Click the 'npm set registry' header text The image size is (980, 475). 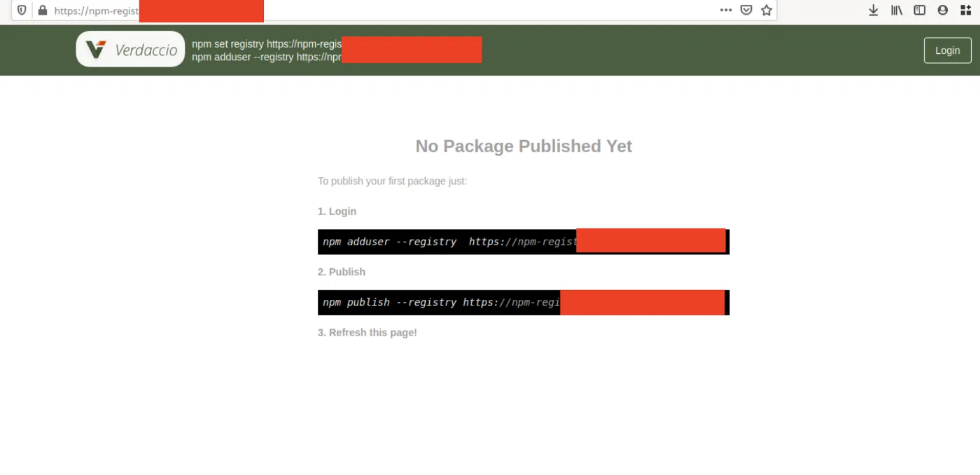coord(267,44)
